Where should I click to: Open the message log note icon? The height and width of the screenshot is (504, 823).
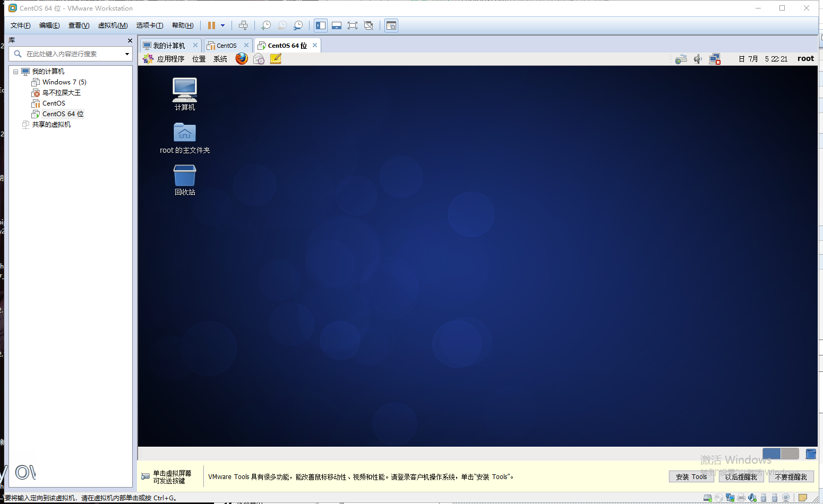803,498
